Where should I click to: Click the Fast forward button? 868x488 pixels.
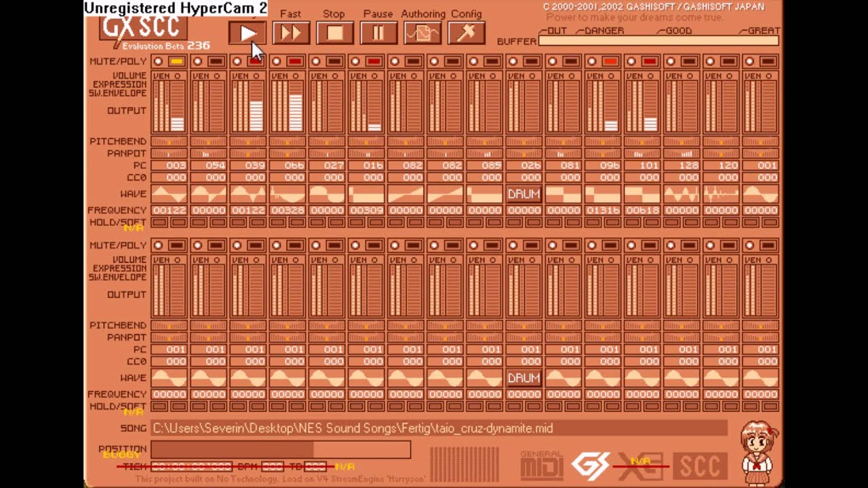[x=291, y=33]
